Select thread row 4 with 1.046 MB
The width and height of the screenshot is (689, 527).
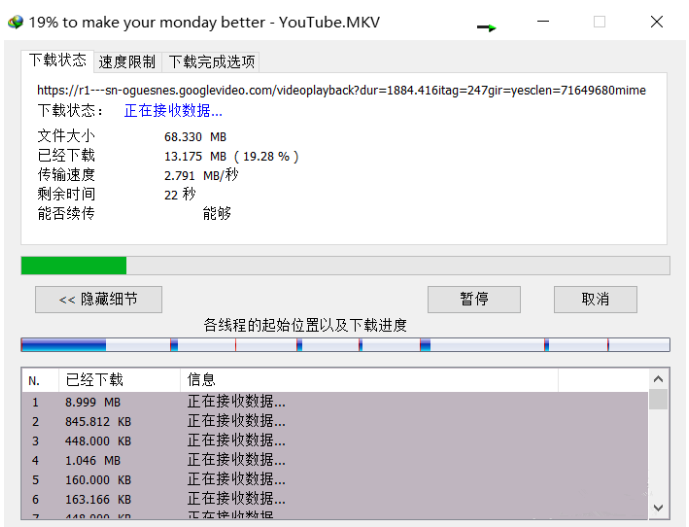tap(335, 460)
